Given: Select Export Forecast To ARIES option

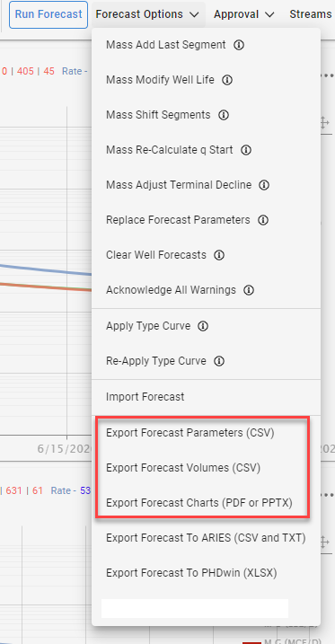Looking at the screenshot, I should pos(206,538).
